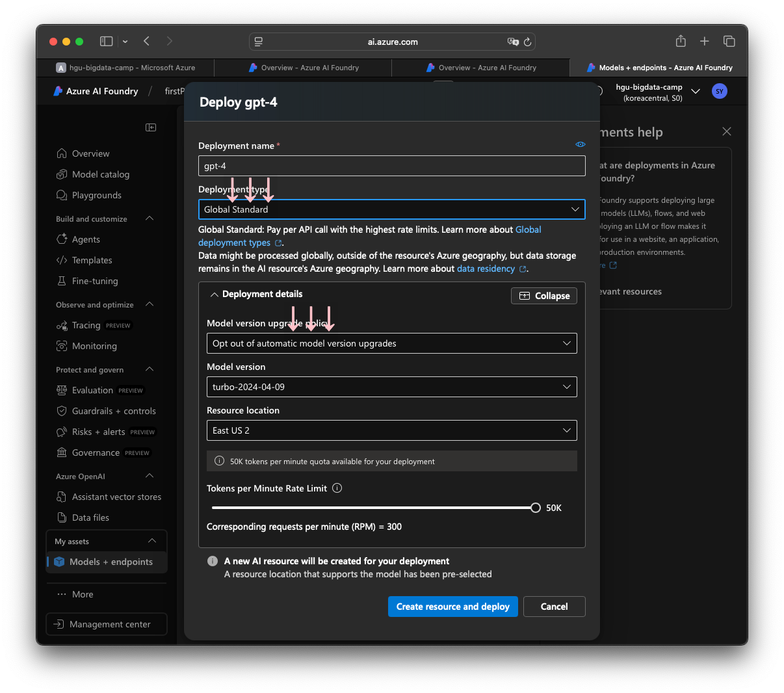784x693 pixels.
Task: Click the info icon beside Tokens per Minute
Action: pos(337,488)
